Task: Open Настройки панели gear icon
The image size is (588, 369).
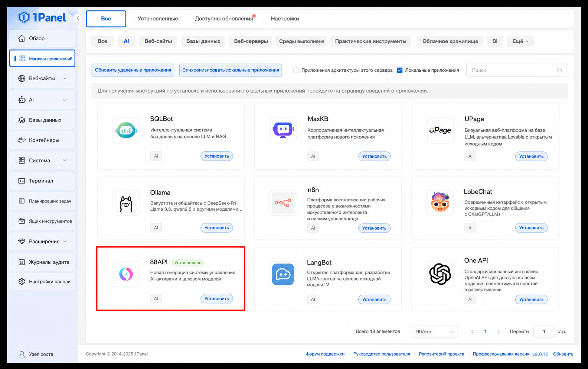Action: [x=22, y=282]
